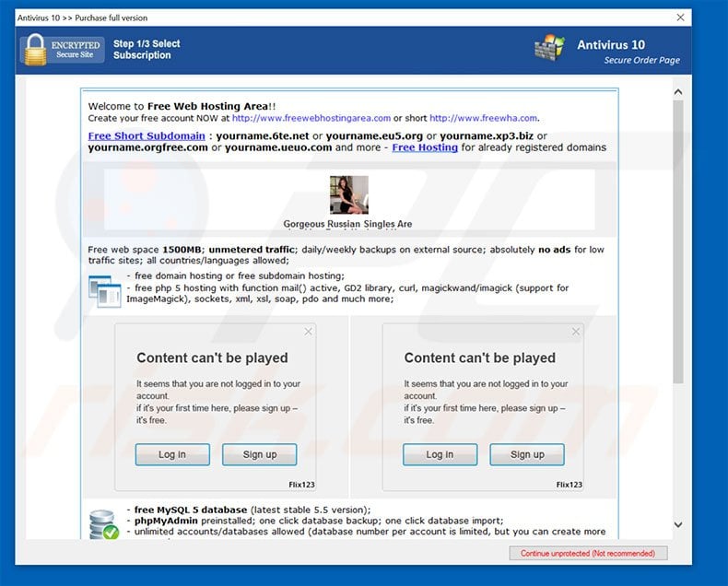Click Sign up within the right Flix123 box
This screenshot has height=586, width=728.
click(x=527, y=454)
